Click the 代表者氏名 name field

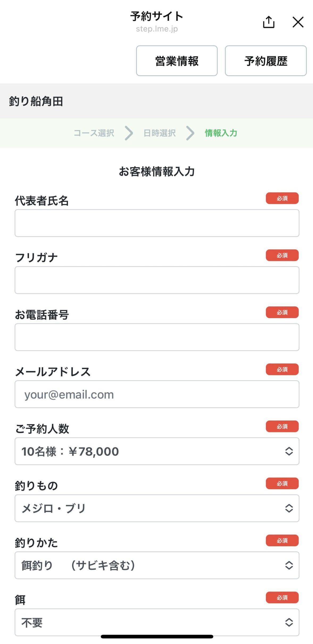click(157, 223)
